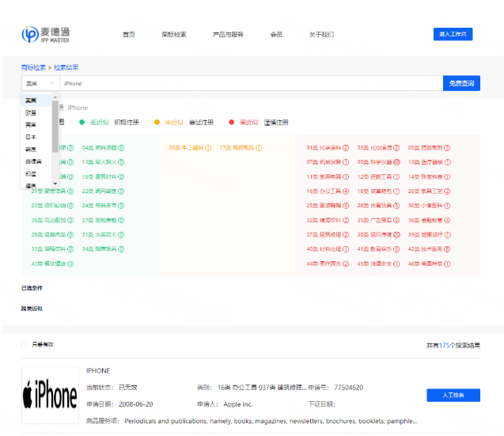504x436 pixels.
Task: Select class 45类 法律安全
Action: [378, 263]
